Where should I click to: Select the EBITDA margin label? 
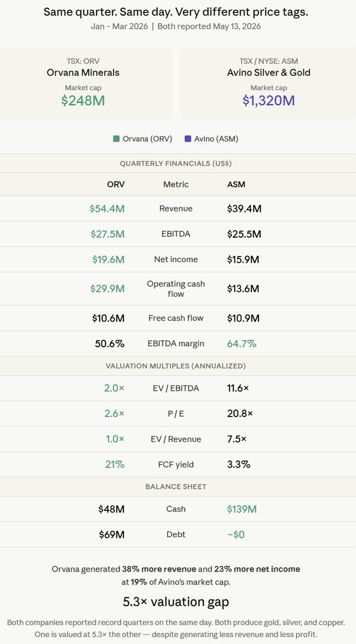176,343
